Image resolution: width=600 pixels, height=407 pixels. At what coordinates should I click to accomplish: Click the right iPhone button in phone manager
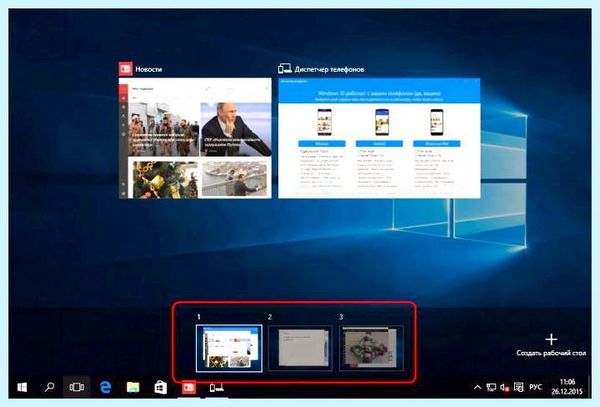pos(437,143)
